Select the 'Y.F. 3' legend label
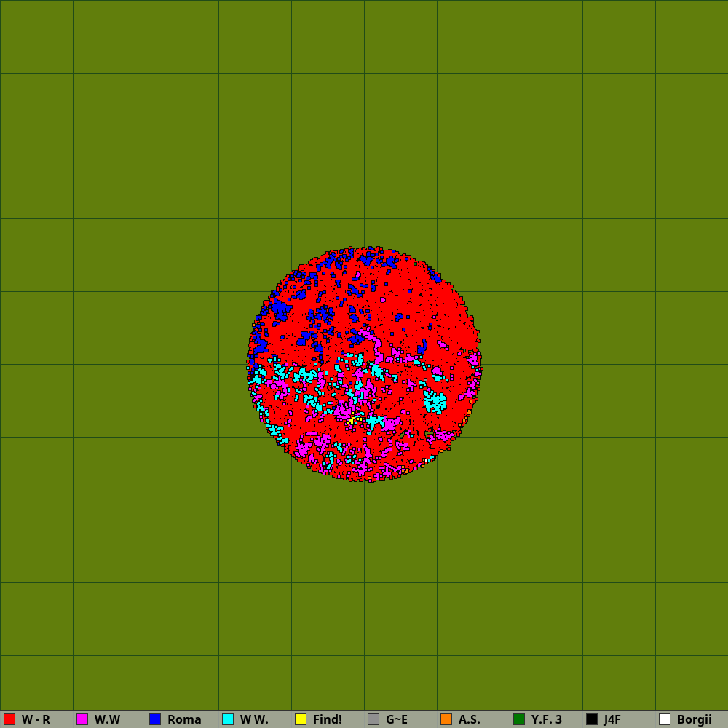Screen dimensions: 728x728 click(x=547, y=720)
